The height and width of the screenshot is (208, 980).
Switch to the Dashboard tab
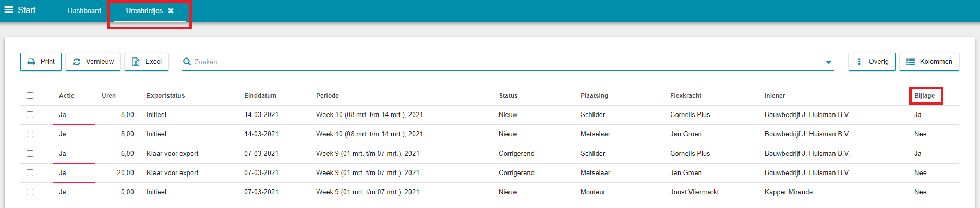84,10
